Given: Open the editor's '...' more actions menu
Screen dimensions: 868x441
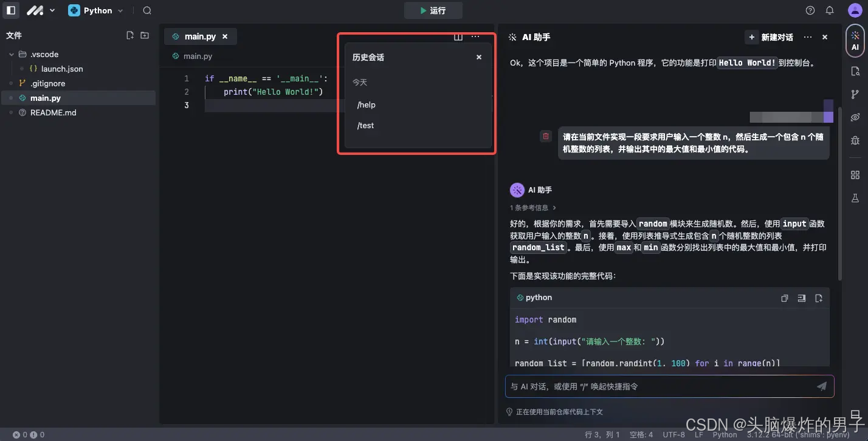Looking at the screenshot, I should coord(475,36).
